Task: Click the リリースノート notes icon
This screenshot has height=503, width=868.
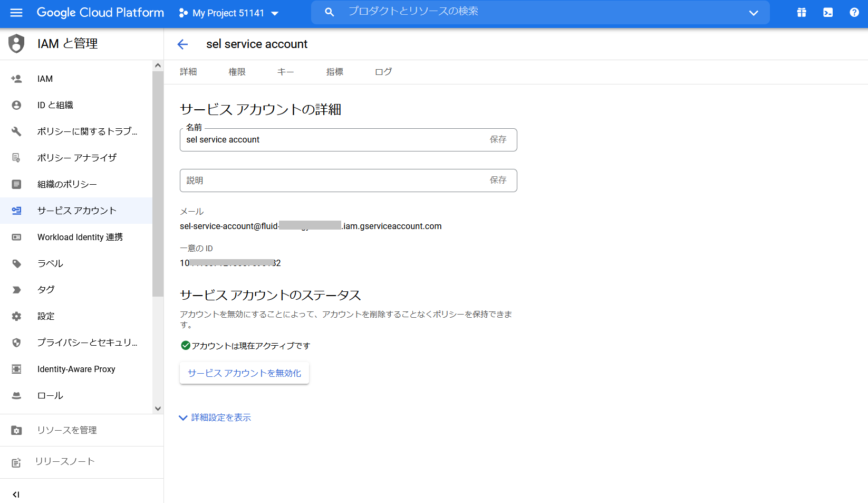Action: tap(16, 462)
